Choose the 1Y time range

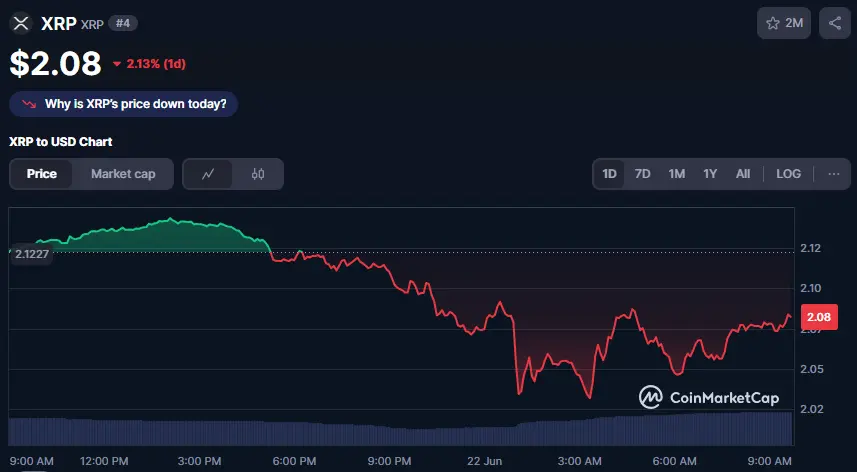[710, 174]
